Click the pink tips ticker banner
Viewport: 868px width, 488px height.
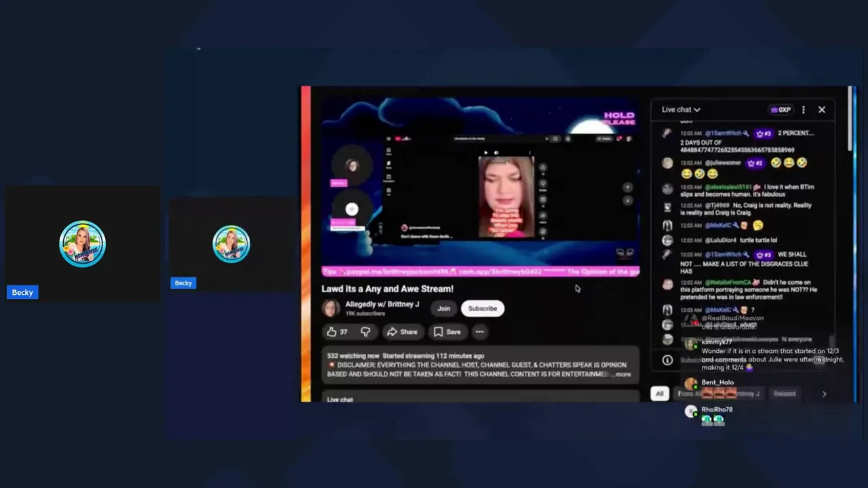[x=480, y=271]
